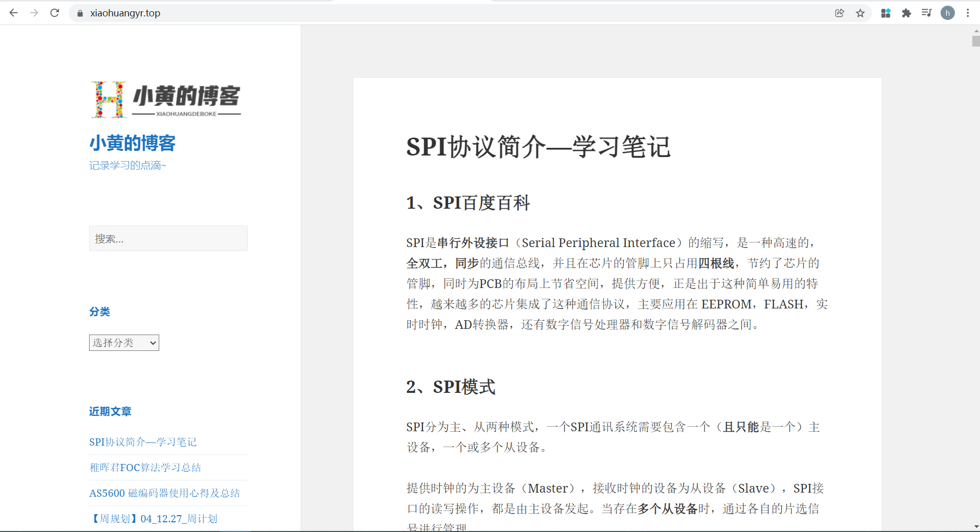Click the bold text 串行外设接口
Viewport: 980px width, 532px height.
[x=474, y=243]
